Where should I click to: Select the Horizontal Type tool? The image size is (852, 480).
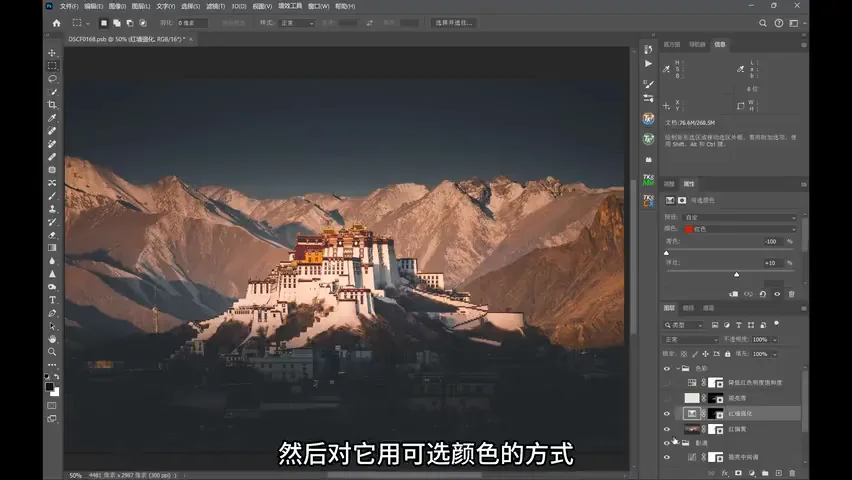click(x=52, y=300)
